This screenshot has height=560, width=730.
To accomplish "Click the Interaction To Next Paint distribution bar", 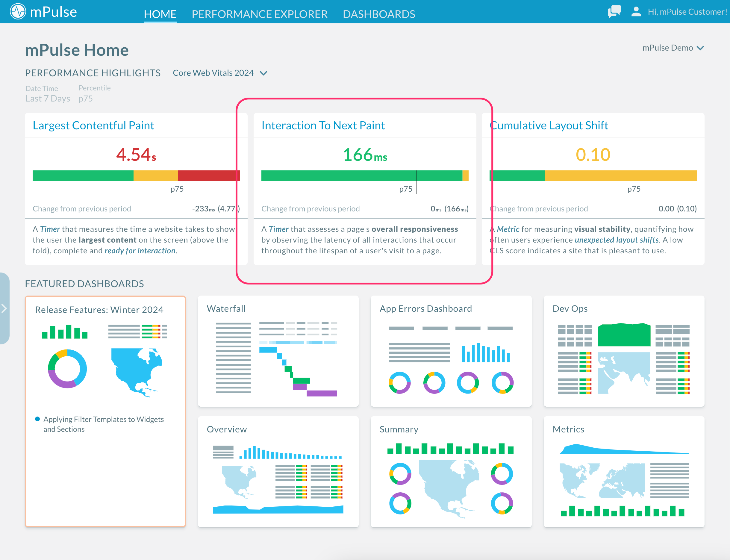I will tap(365, 176).
